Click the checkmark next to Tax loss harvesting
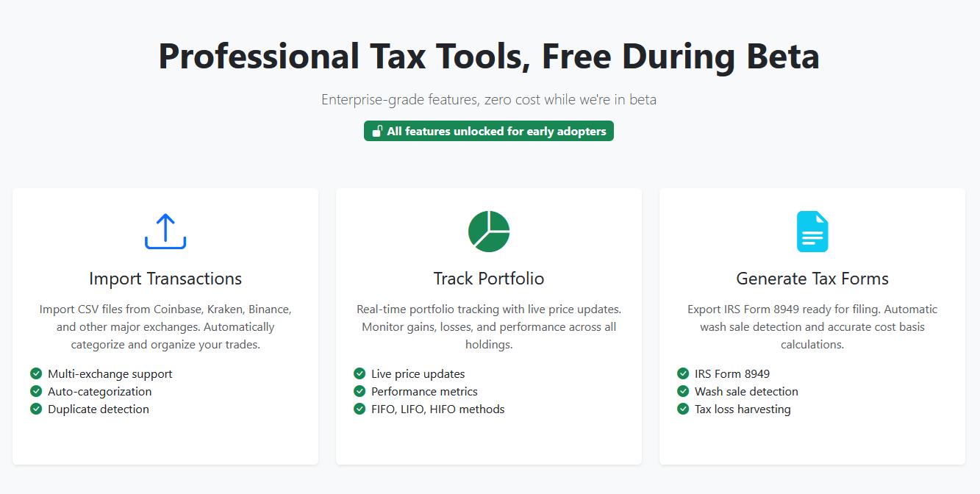Screen dimensions: 980x494 pyautogui.click(x=683, y=409)
